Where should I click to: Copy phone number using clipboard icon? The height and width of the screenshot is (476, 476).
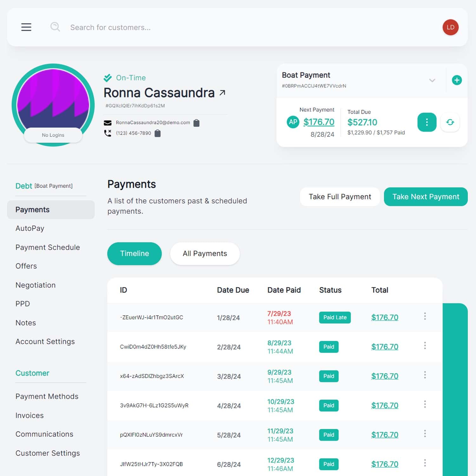tap(157, 134)
